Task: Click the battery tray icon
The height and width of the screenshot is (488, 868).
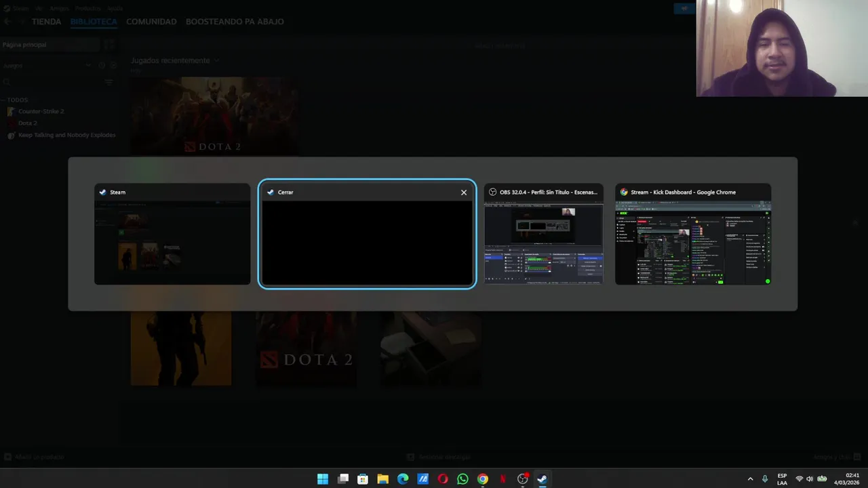Action: tap(823, 479)
